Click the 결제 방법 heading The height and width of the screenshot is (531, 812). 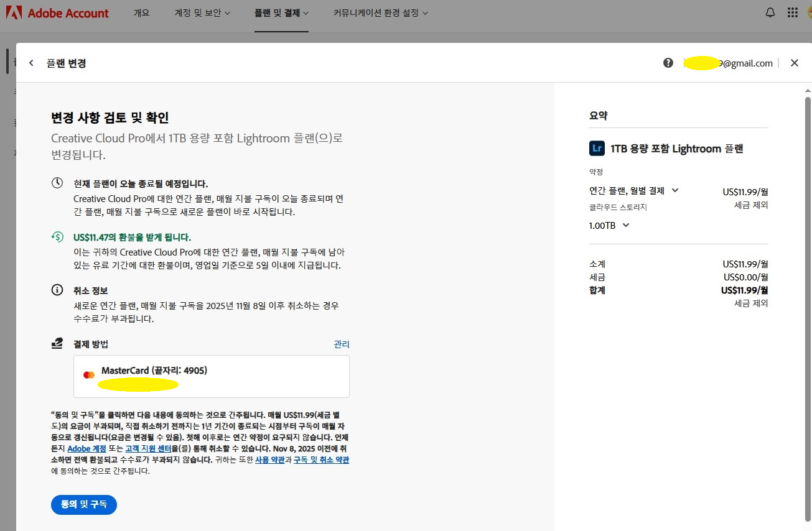[x=91, y=344]
